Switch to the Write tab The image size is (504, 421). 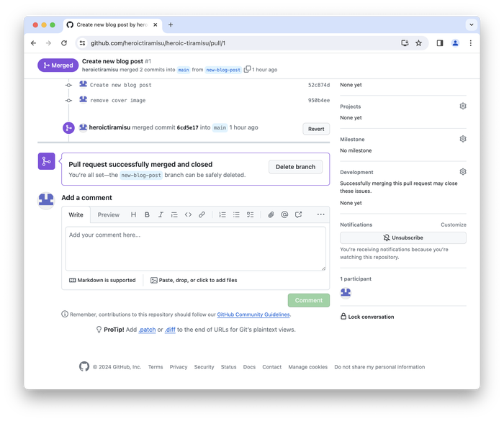(76, 214)
